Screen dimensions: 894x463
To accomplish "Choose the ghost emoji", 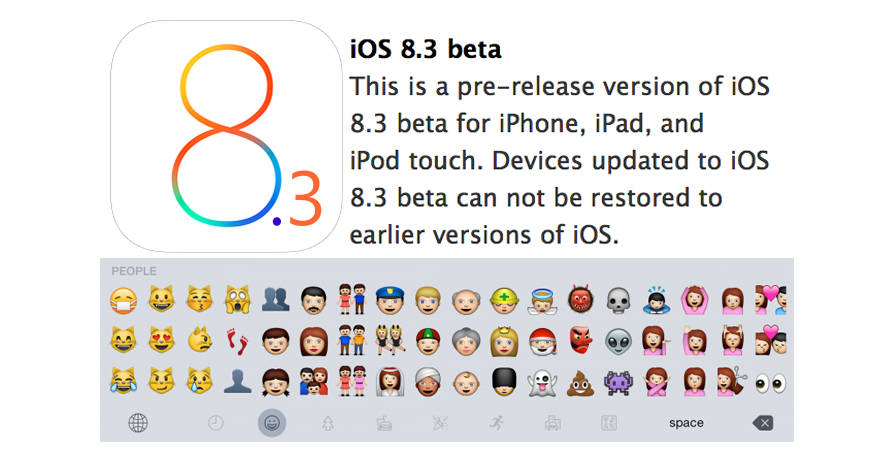I will pyautogui.click(x=541, y=381).
